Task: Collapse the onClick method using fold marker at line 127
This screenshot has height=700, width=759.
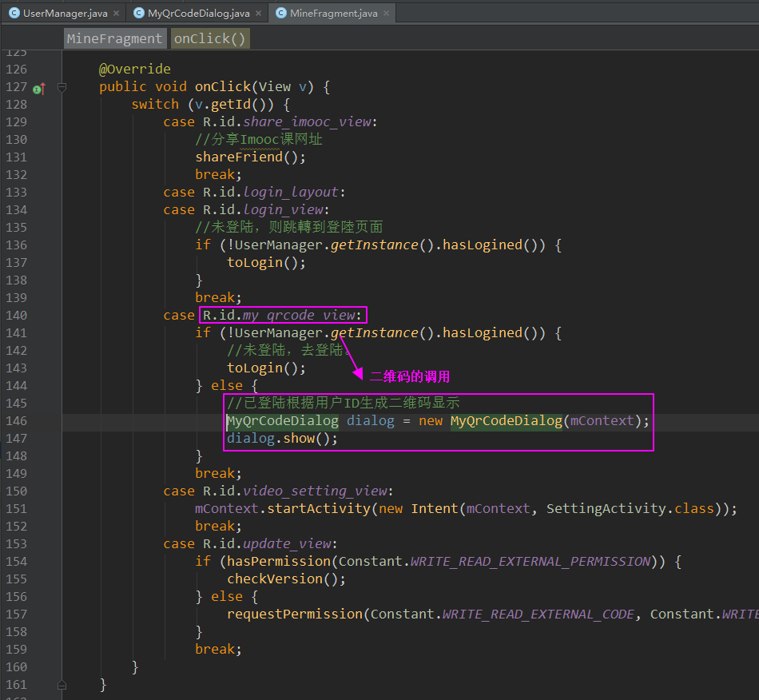Action: click(x=62, y=87)
